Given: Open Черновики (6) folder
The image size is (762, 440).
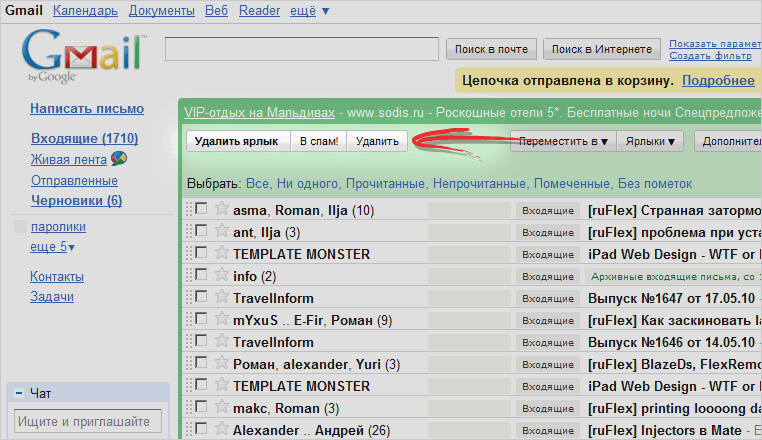Looking at the screenshot, I should click(x=77, y=201).
